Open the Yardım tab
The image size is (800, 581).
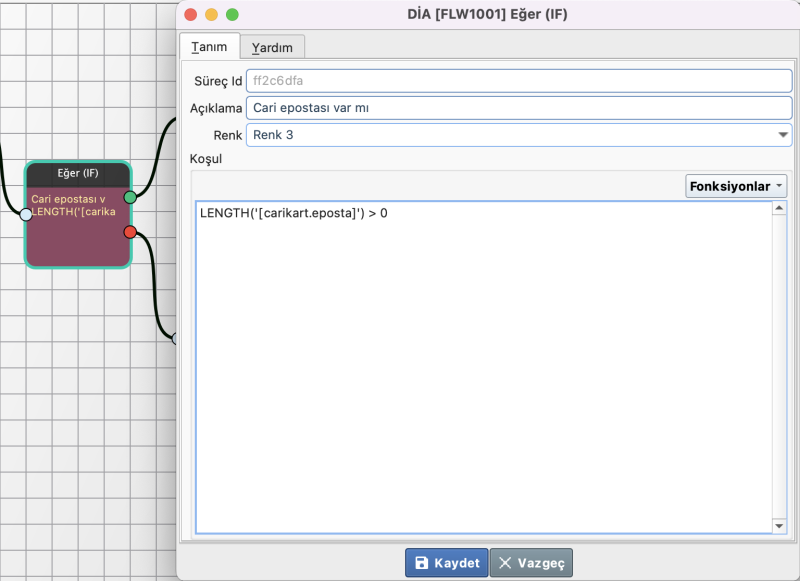click(x=272, y=47)
